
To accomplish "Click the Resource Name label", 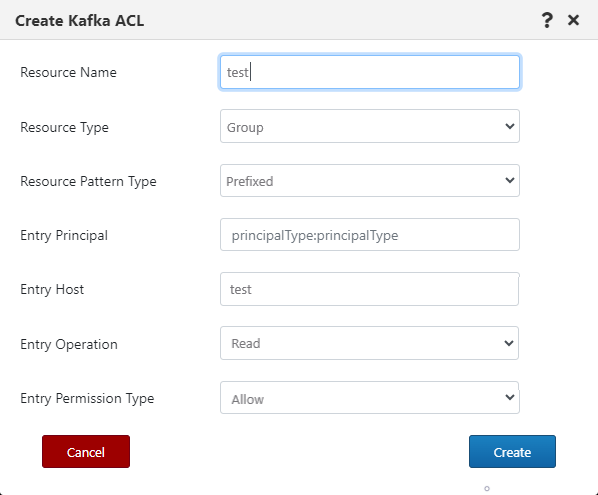I will click(x=68, y=72).
